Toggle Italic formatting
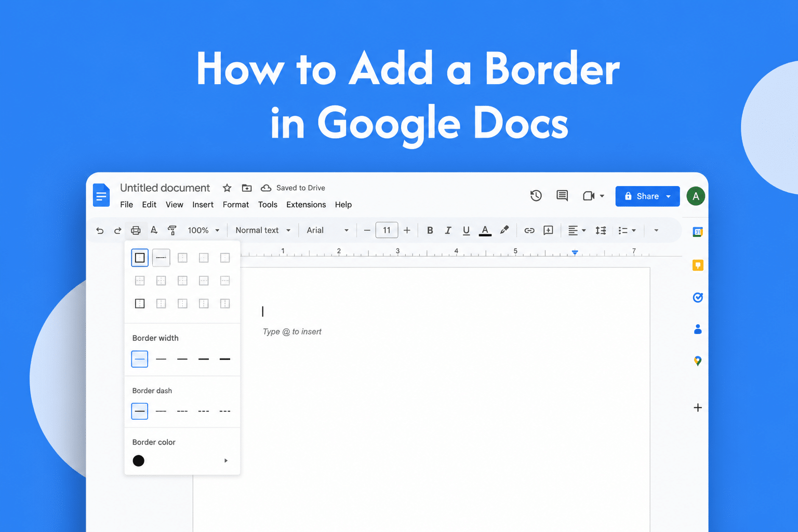The height and width of the screenshot is (532, 798). [x=448, y=231]
